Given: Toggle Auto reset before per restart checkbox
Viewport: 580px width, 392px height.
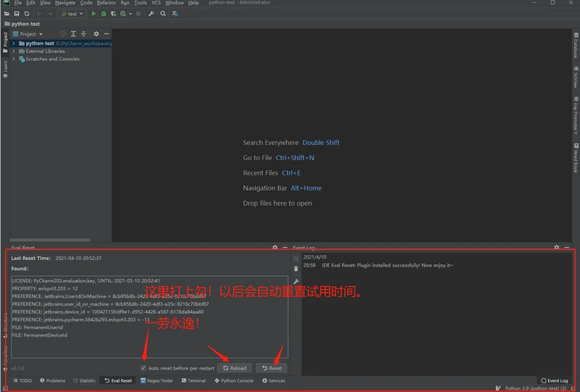Looking at the screenshot, I should click(144, 368).
